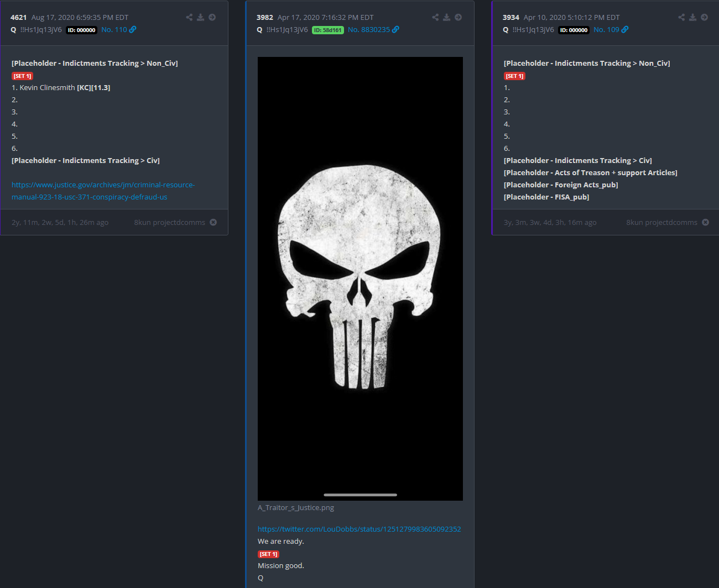Viewport: 719px width, 588px height.
Task: Download post 3934 via download icon
Action: 693,17
